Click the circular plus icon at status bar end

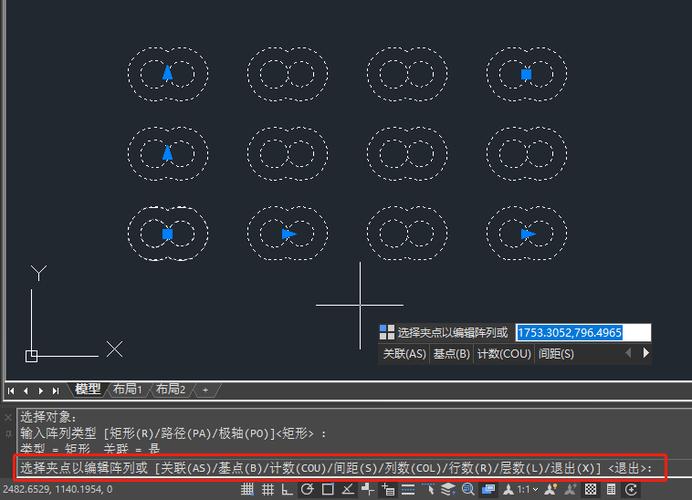pyautogui.click(x=631, y=490)
